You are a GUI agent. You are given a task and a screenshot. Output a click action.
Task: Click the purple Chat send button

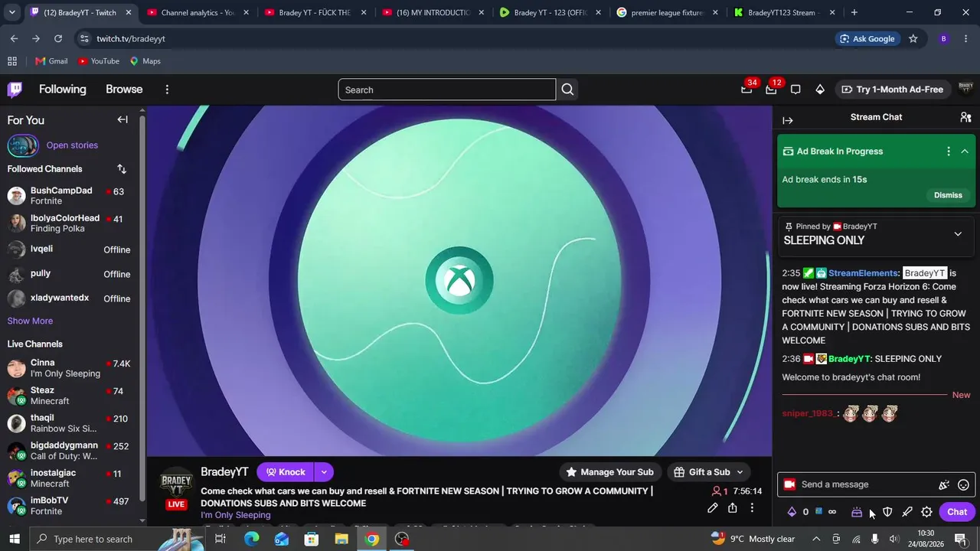point(957,512)
